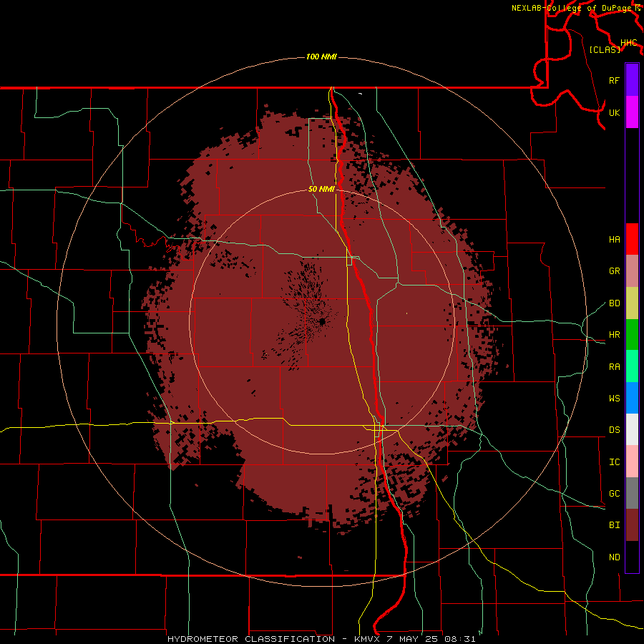Click the UK legend label

[x=614, y=113]
